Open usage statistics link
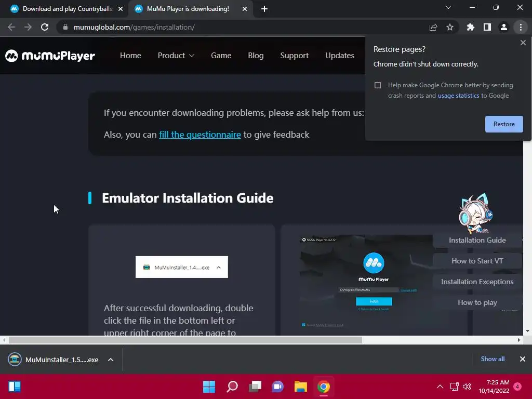Viewport: 532px width, 399px height. coord(458,96)
